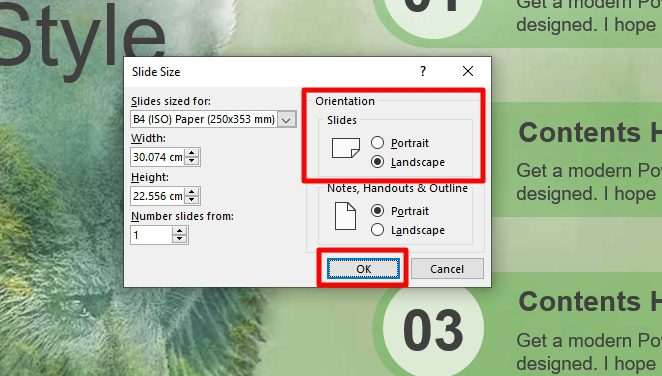Decrease Width with the down arrow

[192, 161]
